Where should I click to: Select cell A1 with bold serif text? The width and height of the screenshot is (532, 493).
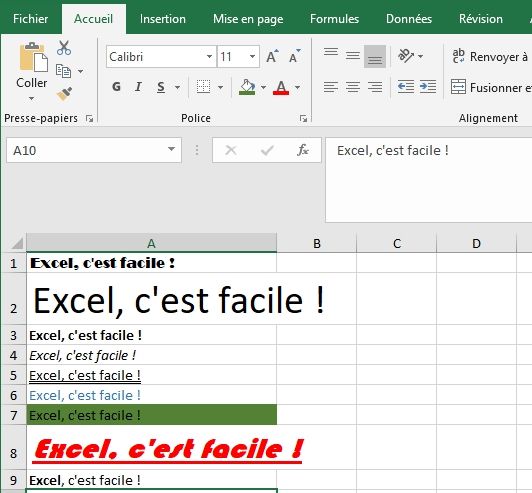coord(152,263)
